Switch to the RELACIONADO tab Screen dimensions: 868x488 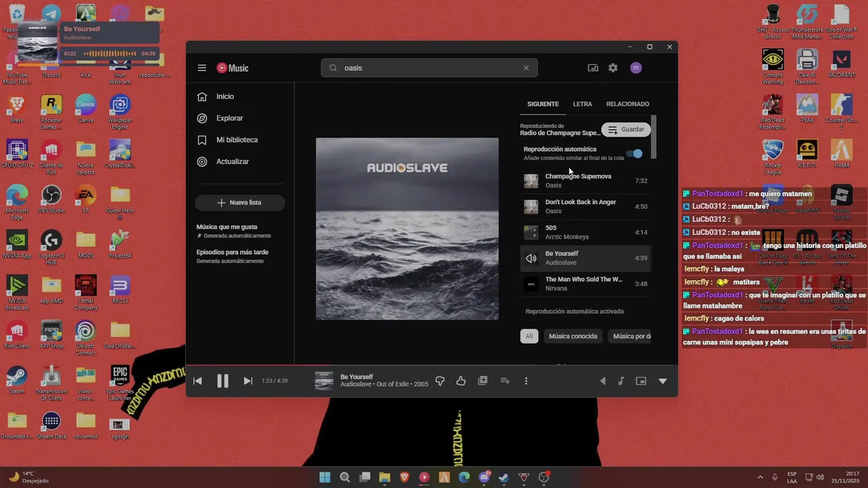(x=627, y=104)
